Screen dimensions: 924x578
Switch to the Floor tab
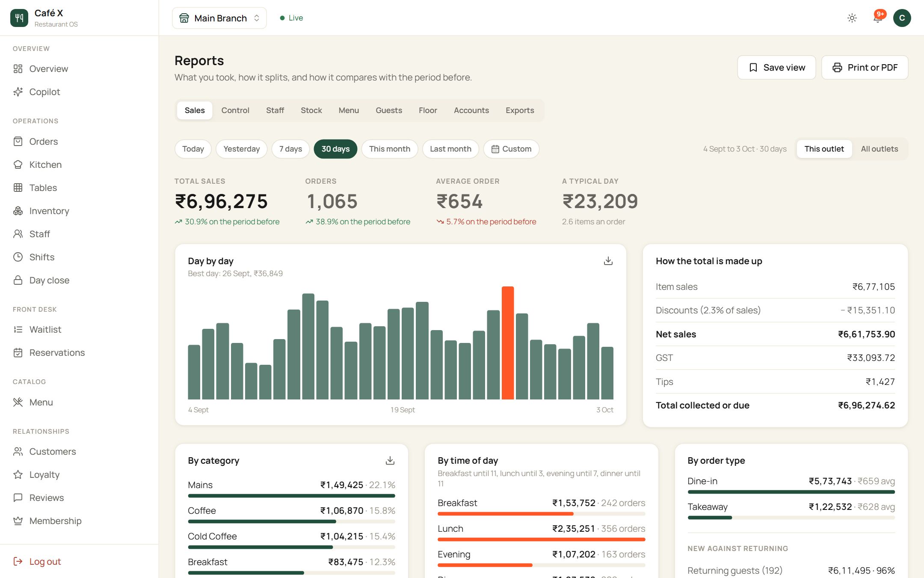pyautogui.click(x=428, y=110)
